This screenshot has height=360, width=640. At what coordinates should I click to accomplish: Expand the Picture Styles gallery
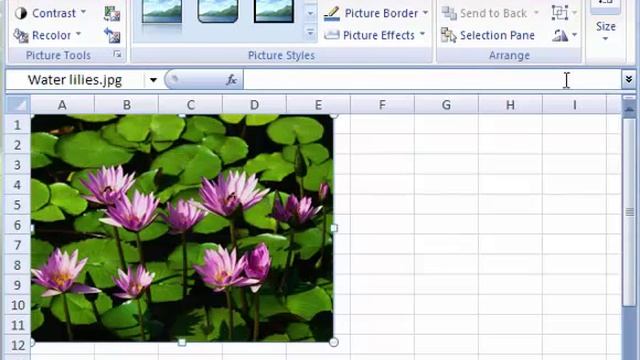click(310, 33)
